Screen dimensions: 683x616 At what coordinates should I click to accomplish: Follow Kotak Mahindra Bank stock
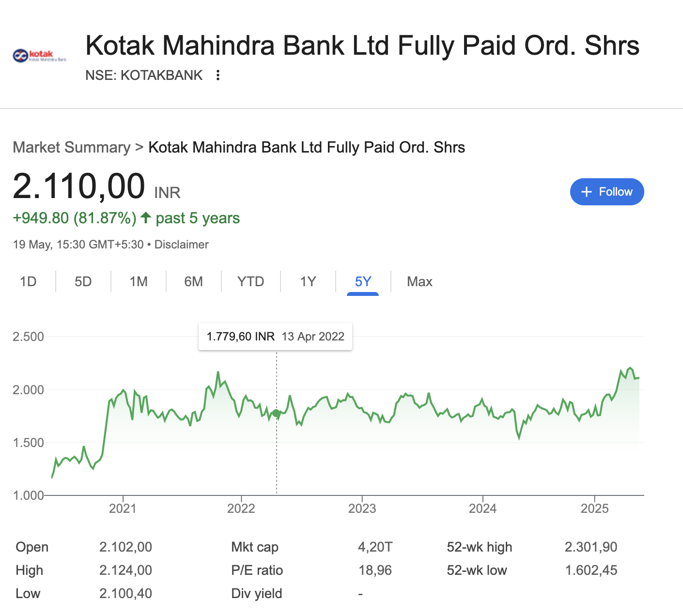coord(607,192)
